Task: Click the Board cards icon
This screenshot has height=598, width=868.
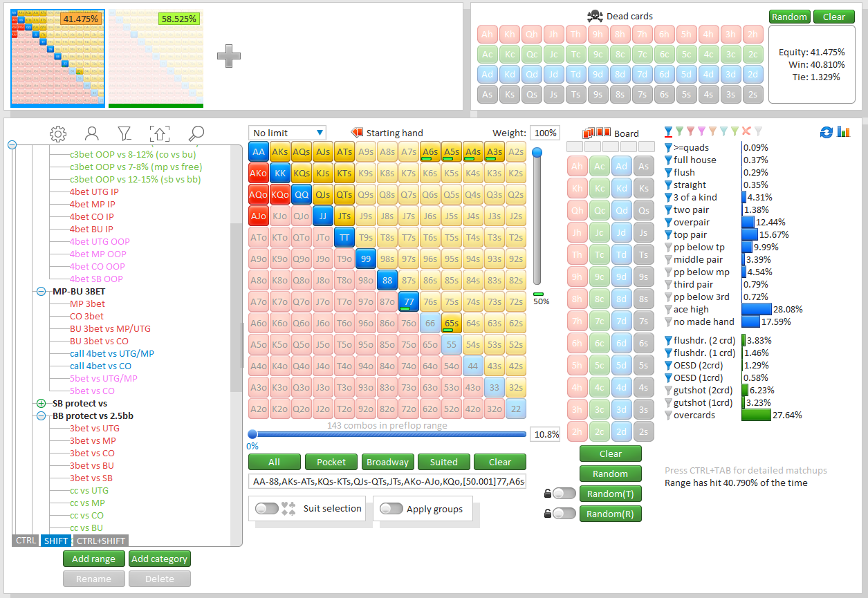Action: (597, 133)
